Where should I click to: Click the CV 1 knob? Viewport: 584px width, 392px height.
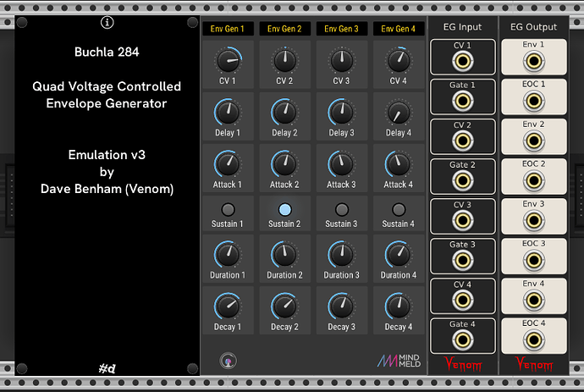(228, 61)
